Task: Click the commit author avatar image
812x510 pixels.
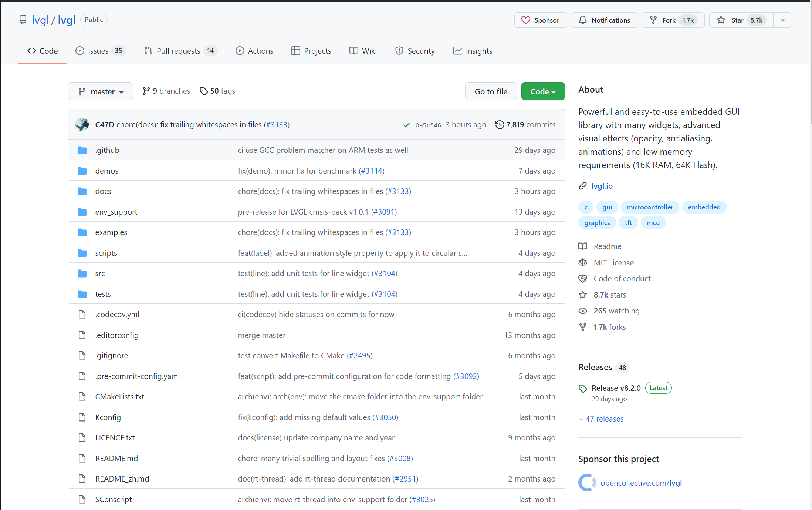Action: coord(82,124)
